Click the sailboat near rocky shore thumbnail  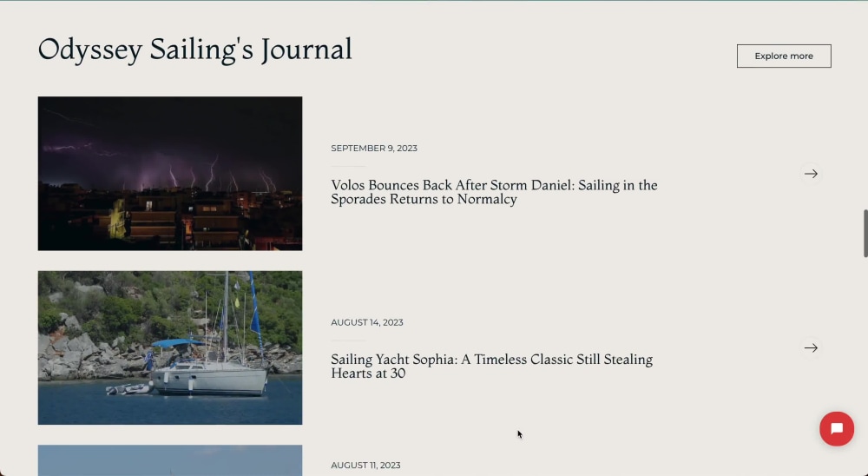click(170, 348)
